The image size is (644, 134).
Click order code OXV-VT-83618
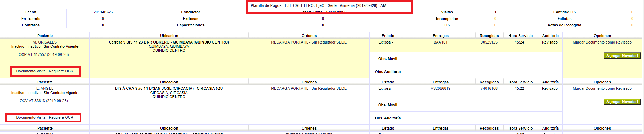click(44, 101)
